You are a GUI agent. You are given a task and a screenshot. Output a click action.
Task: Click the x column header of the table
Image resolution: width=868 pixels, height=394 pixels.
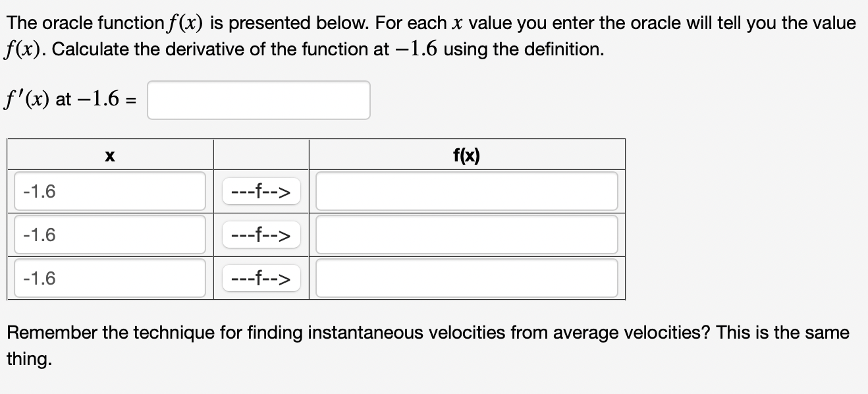click(109, 154)
